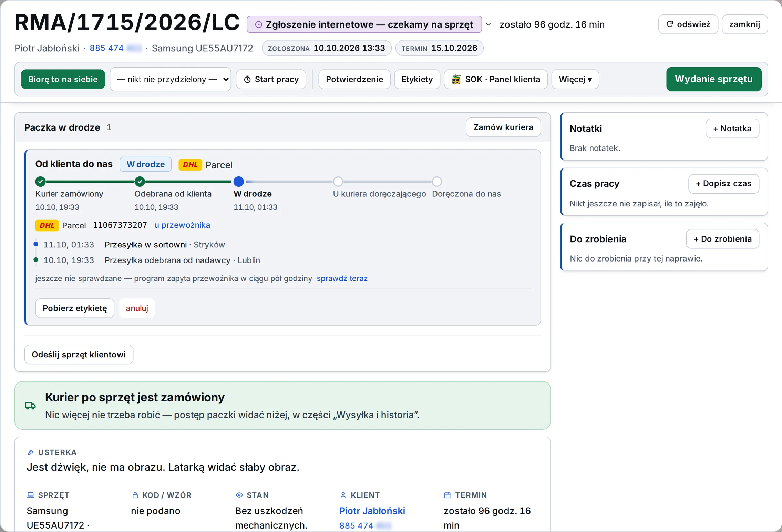Open the 'nikt nie przydzielony' assignee dropdown
The image size is (782, 532).
171,79
